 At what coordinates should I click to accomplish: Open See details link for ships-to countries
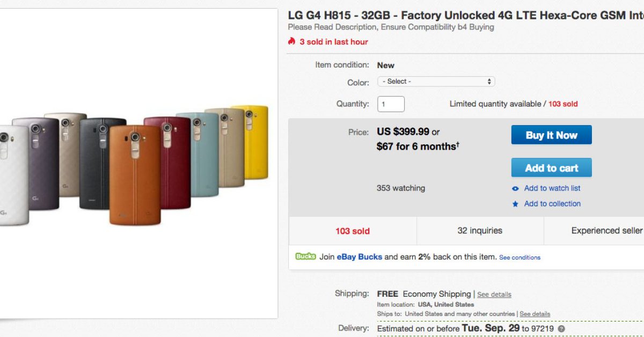[535, 314]
